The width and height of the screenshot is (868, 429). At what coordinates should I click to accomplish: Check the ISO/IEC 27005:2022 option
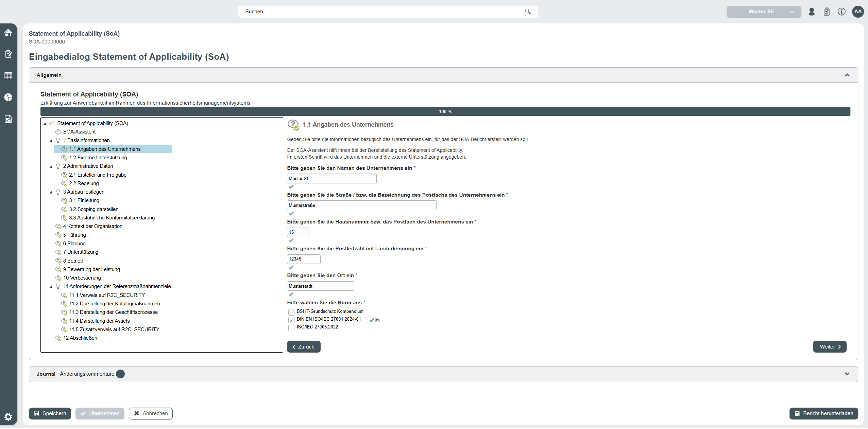click(x=291, y=328)
